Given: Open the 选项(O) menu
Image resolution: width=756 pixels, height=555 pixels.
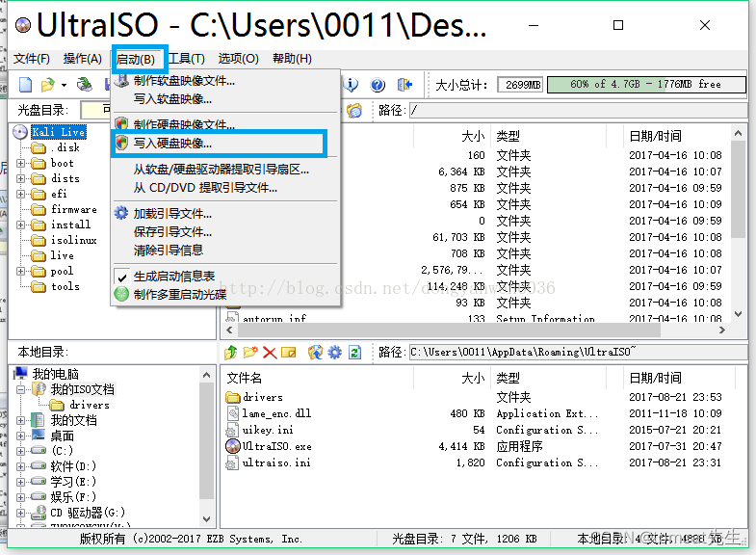Looking at the screenshot, I should (238, 59).
